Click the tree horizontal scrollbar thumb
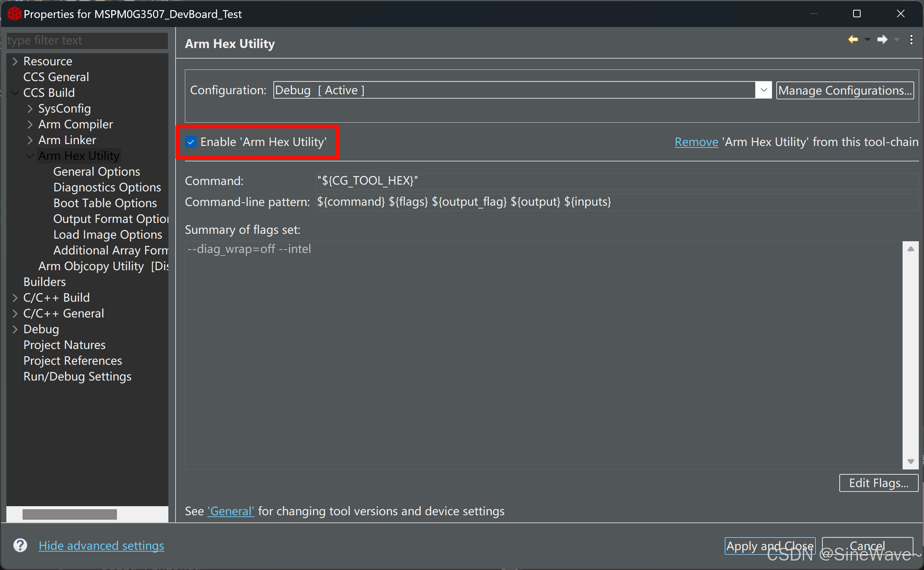Viewport: 924px width, 570px height. pyautogui.click(x=70, y=514)
